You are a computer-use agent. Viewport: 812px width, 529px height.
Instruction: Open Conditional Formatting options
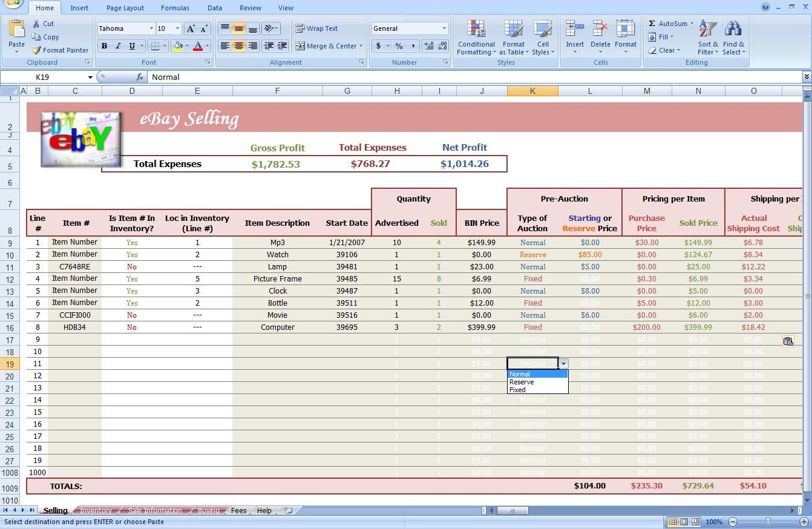pos(476,38)
